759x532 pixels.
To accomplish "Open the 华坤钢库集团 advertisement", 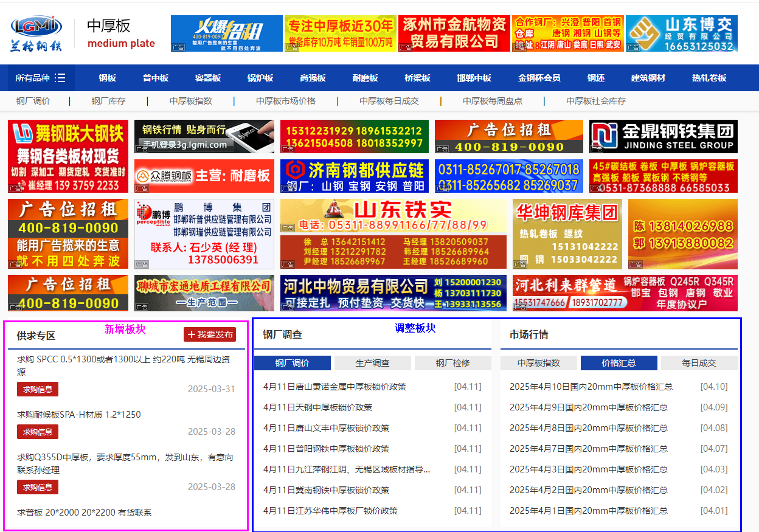I will pyautogui.click(x=567, y=234).
